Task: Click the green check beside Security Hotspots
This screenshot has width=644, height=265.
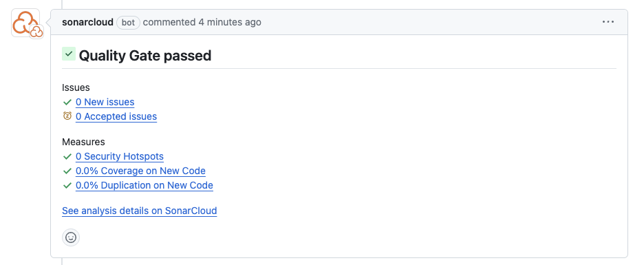Action: click(x=67, y=156)
